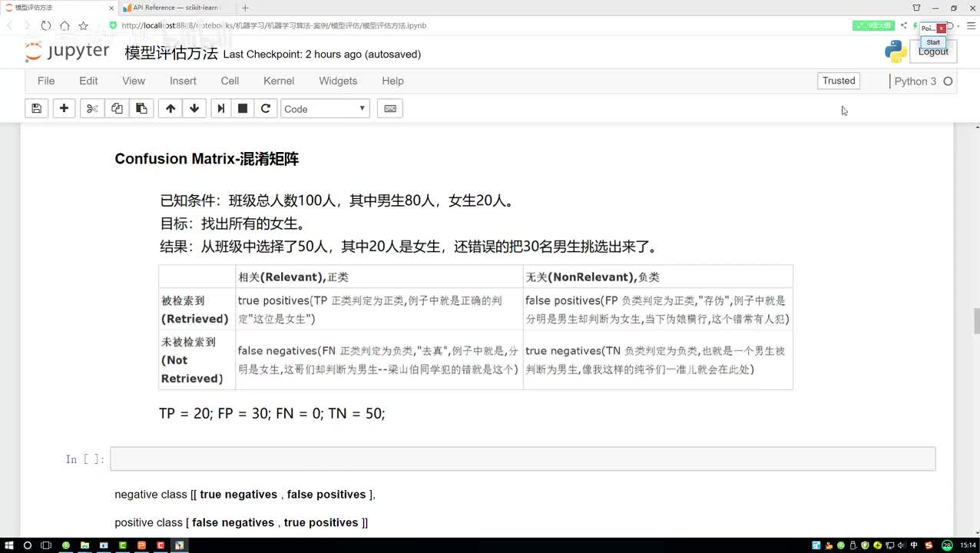This screenshot has width=980, height=553.
Task: Click the true positives table cell
Action: 379,310
